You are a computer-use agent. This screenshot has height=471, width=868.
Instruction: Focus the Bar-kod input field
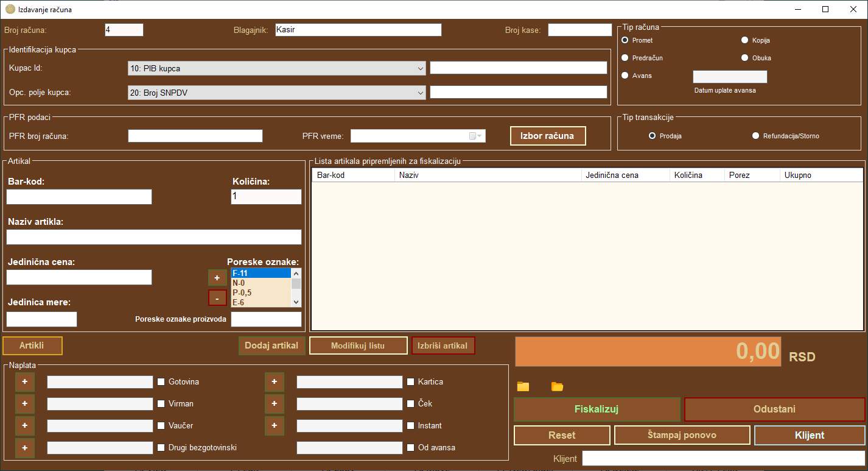pos(79,197)
